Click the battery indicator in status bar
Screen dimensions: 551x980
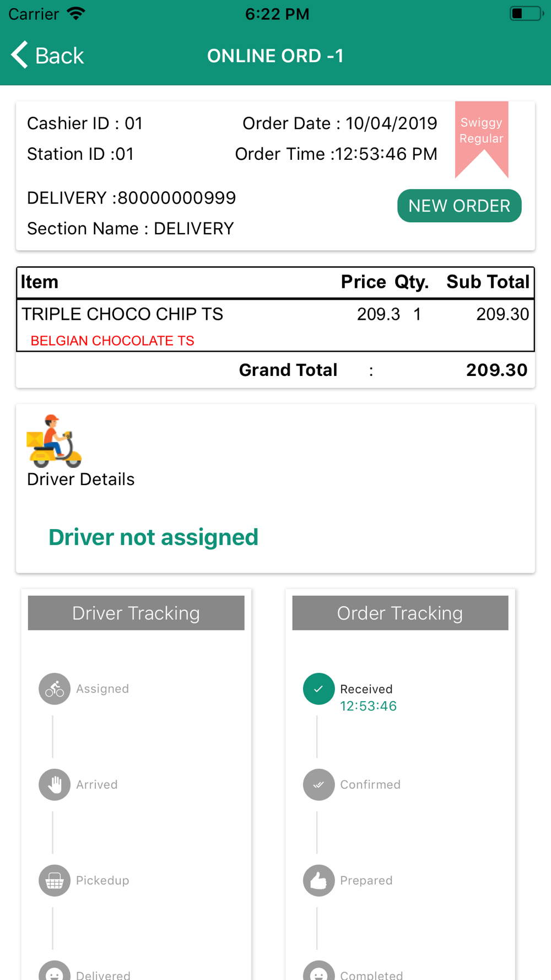click(x=526, y=13)
